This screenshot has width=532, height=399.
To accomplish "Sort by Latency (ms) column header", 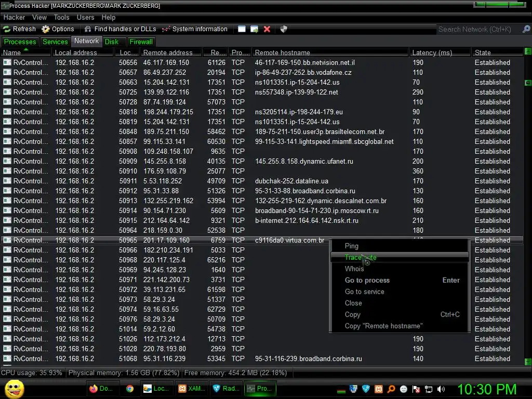I will 440,52.
